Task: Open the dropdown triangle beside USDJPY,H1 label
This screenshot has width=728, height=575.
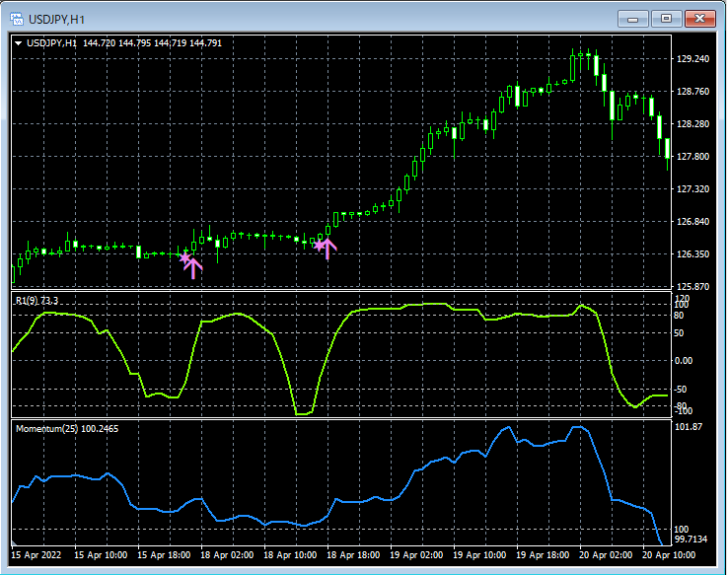Action: 19,42
